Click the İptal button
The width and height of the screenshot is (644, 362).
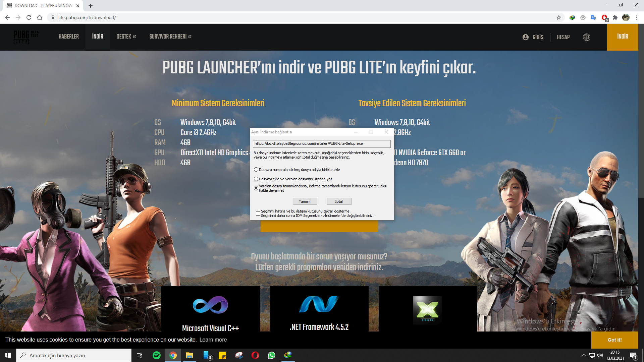[339, 201]
